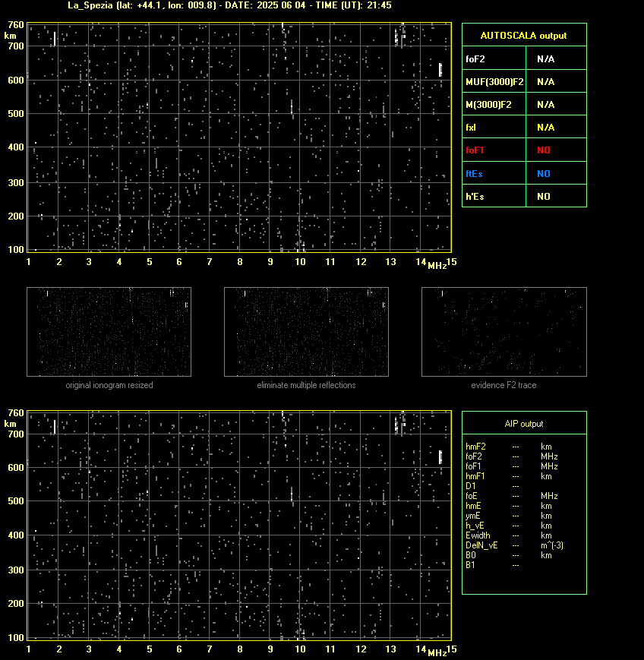Click the hmF2 label in AIP output
Screen dimensions: 644x660
click(x=475, y=447)
